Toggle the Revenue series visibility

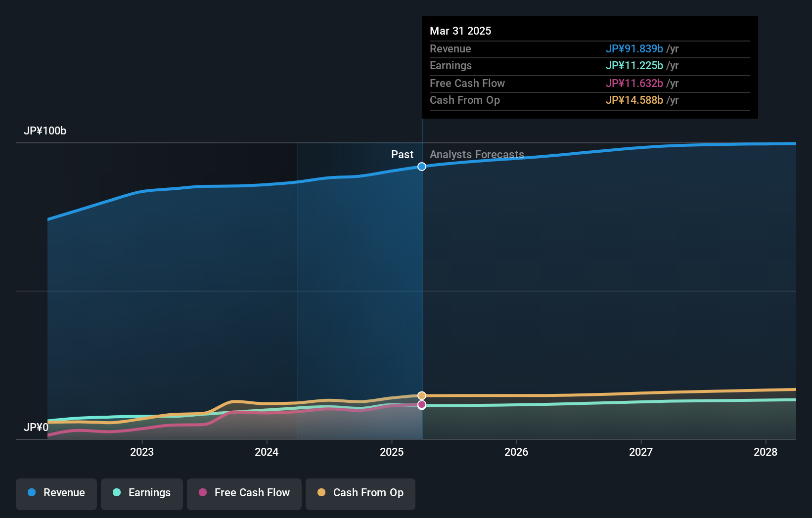coord(56,494)
